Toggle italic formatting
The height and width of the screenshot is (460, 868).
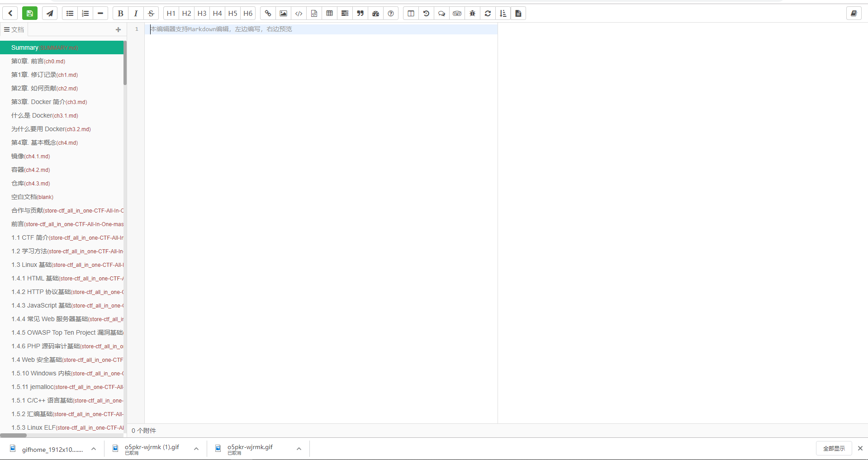136,14
